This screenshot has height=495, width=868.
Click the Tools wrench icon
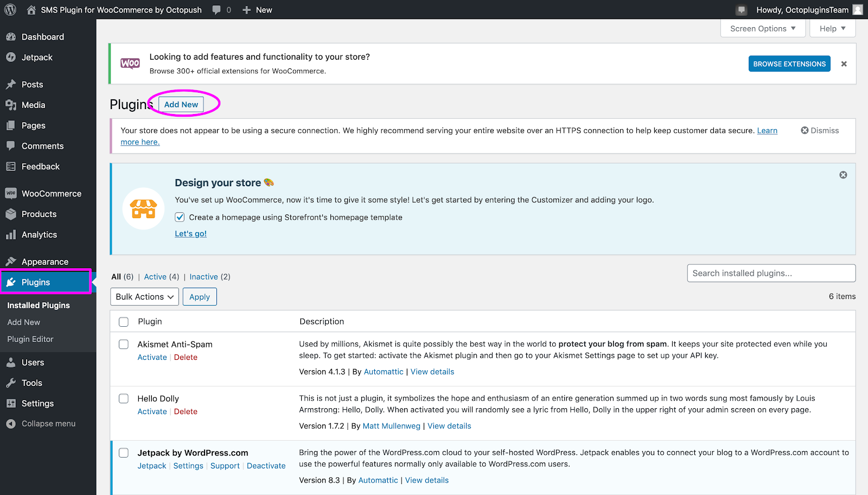tap(11, 383)
